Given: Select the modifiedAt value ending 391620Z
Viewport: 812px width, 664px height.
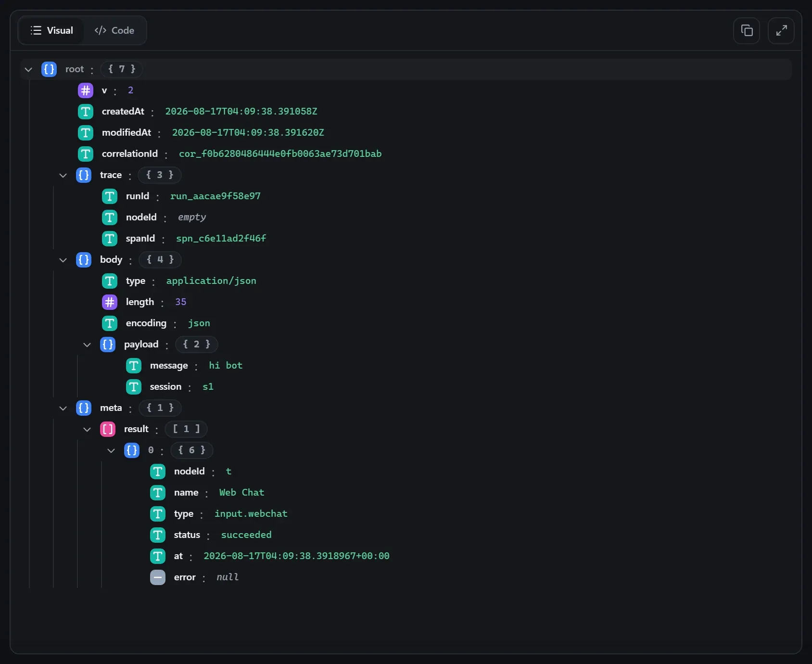Looking at the screenshot, I should 248,133.
